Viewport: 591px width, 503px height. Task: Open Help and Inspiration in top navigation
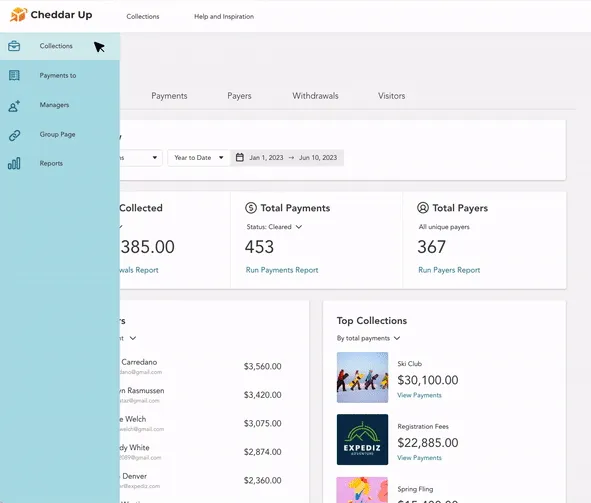point(224,16)
